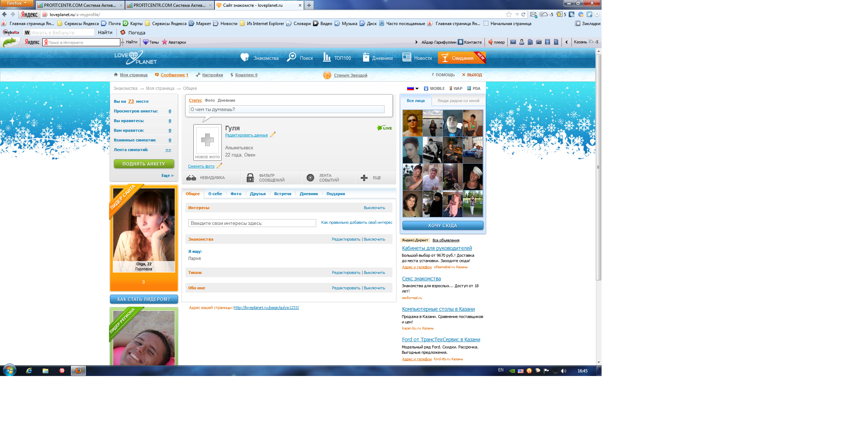Select the Статус tab
The width and height of the screenshot is (868, 434).
tap(195, 100)
